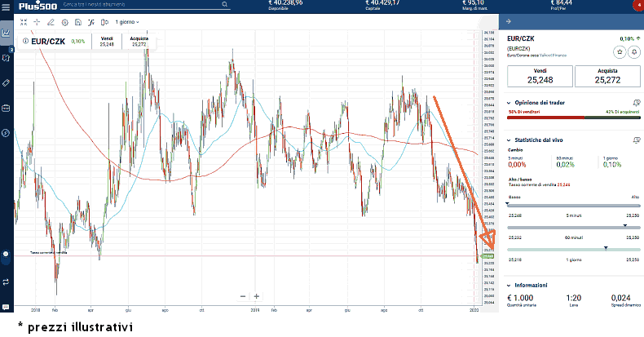Open the chart view tab in left sidebar
The width and height of the screenshot is (644, 337).
6,33
